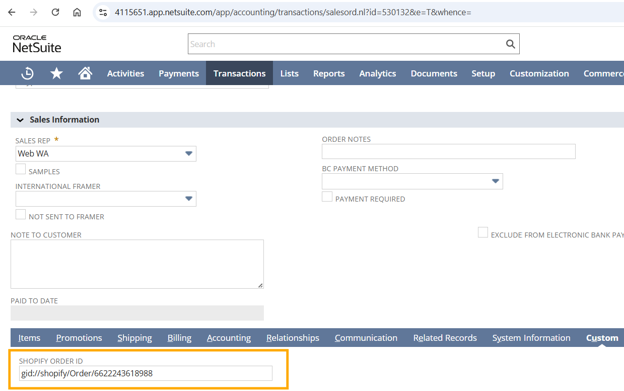Open site information icon in address bar
624x391 pixels.
tap(103, 12)
